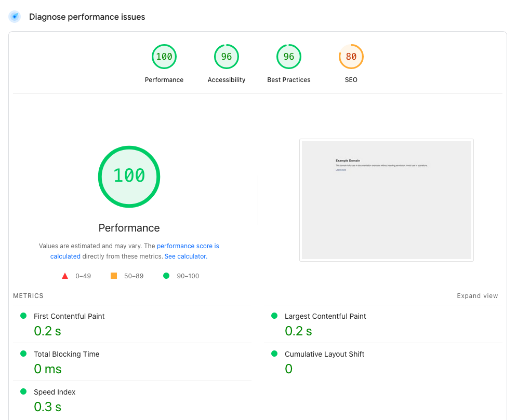Select the Total Blocking Time metric row
This screenshot has height=420, width=517.
coord(67,354)
